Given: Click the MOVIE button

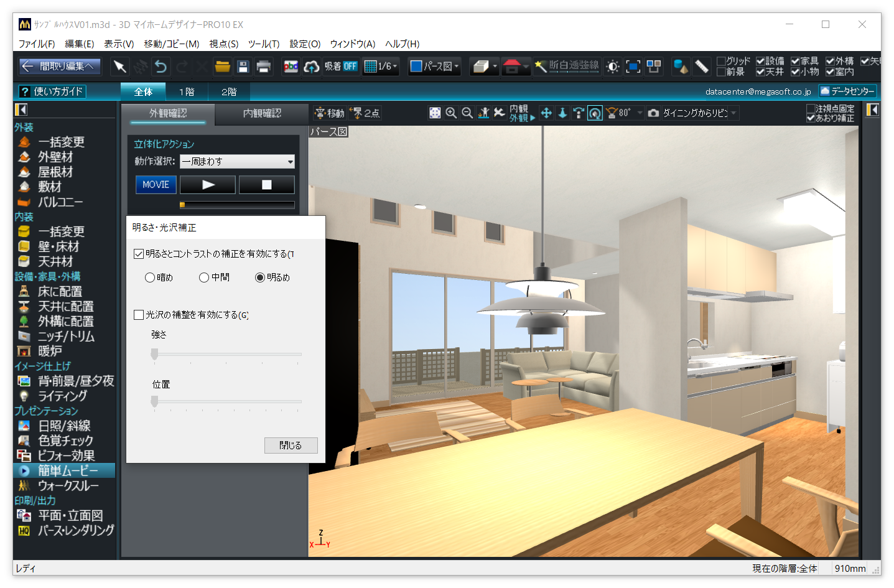Looking at the screenshot, I should pos(156,185).
